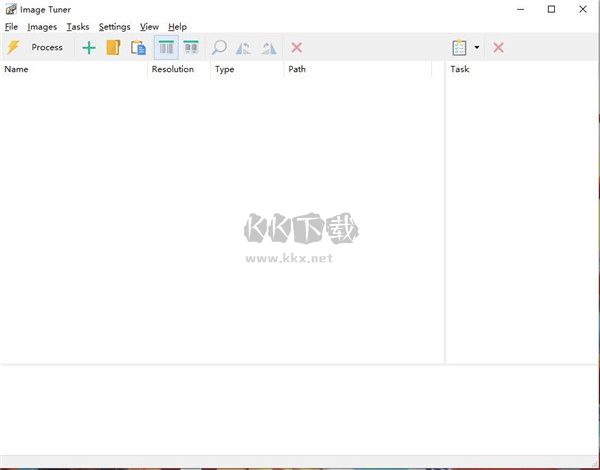The image size is (600, 470).
Task: Open the Tasks menu
Action: point(78,27)
